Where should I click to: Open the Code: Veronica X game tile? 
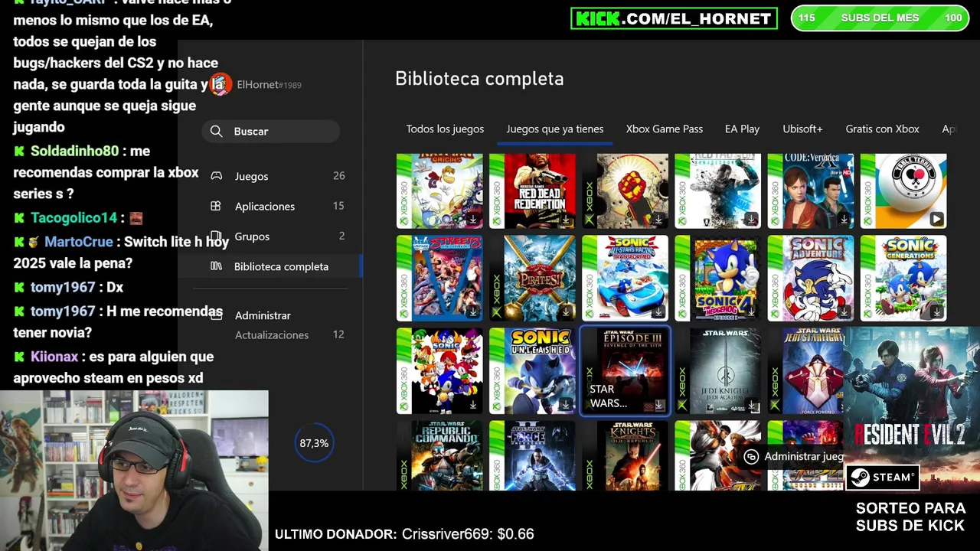(810, 191)
